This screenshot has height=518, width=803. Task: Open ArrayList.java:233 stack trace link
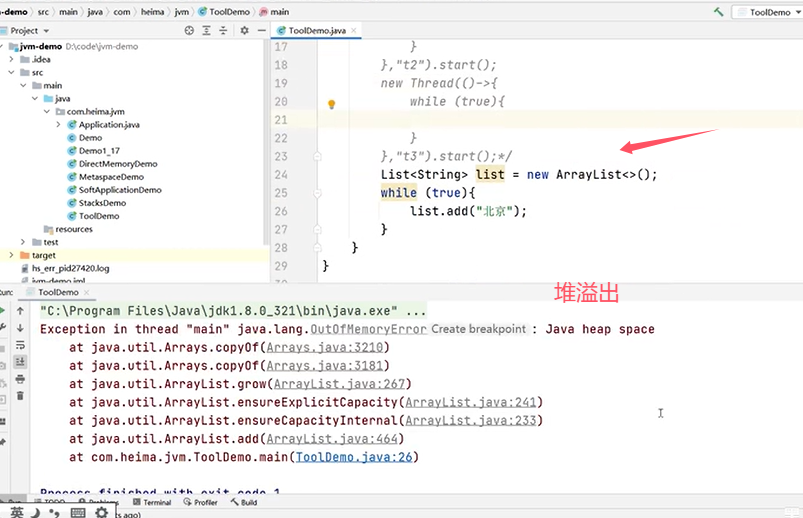471,421
